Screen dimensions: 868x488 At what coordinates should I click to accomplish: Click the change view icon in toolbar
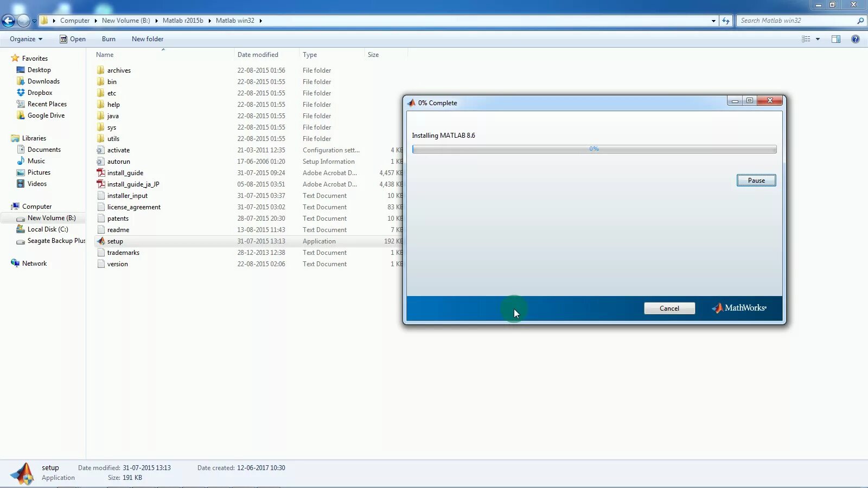click(806, 39)
